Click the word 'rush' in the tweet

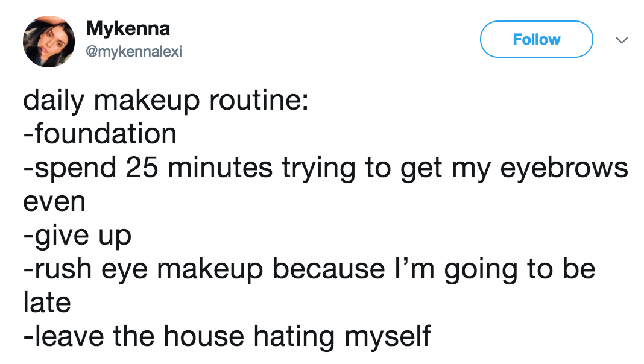[x=63, y=269]
